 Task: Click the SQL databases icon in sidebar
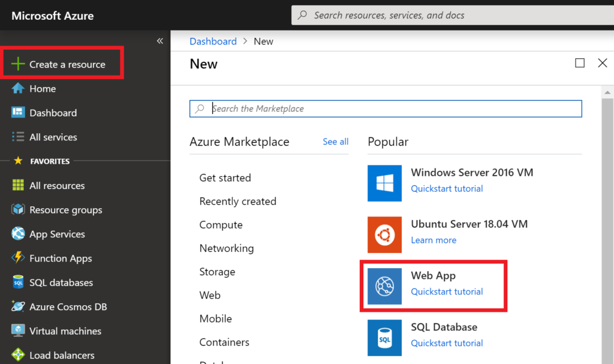(18, 282)
